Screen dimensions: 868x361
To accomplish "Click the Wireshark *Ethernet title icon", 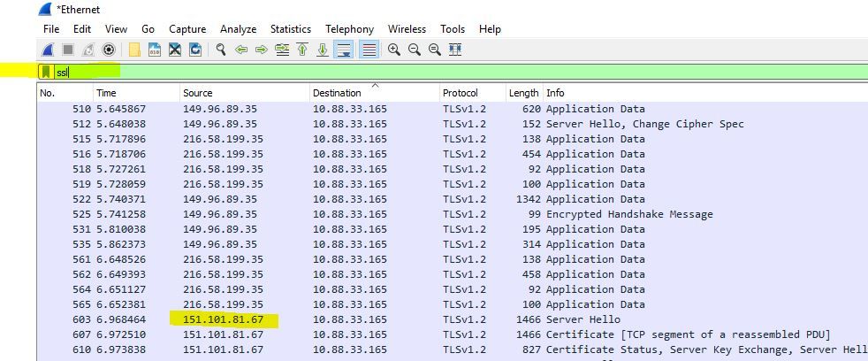I will click(x=45, y=9).
